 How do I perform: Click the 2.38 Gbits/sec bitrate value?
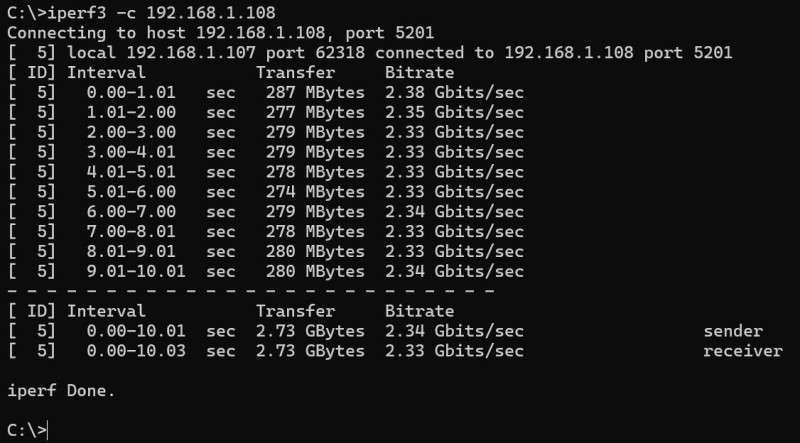coord(454,92)
